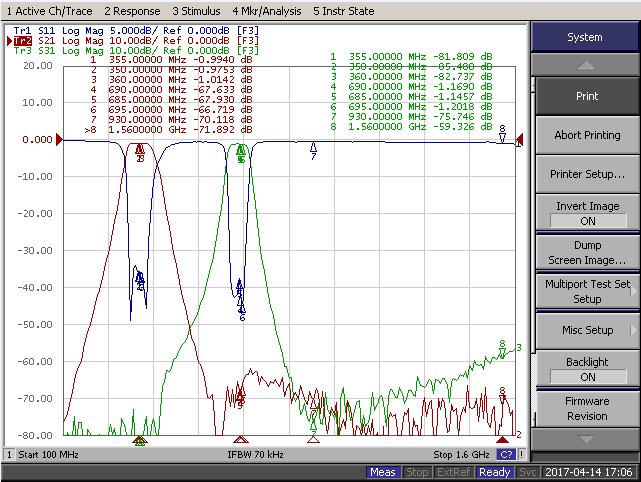Image resolution: width=641 pixels, height=482 pixels.
Task: Click the Meas status indicator
Action: (383, 473)
